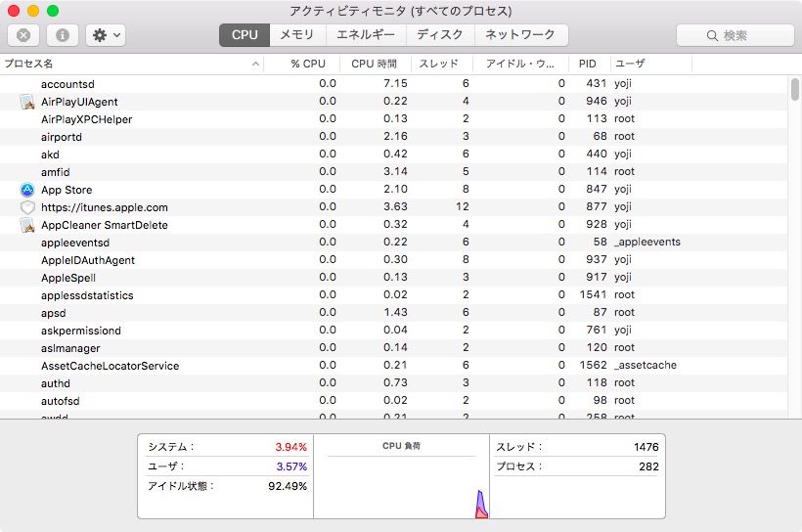This screenshot has height=532, width=802.
Task: Click the quit process (X) toolbar button
Action: point(23,35)
